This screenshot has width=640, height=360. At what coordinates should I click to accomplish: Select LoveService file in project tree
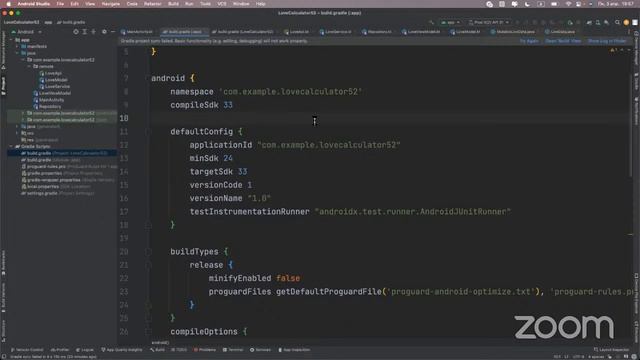55,87
